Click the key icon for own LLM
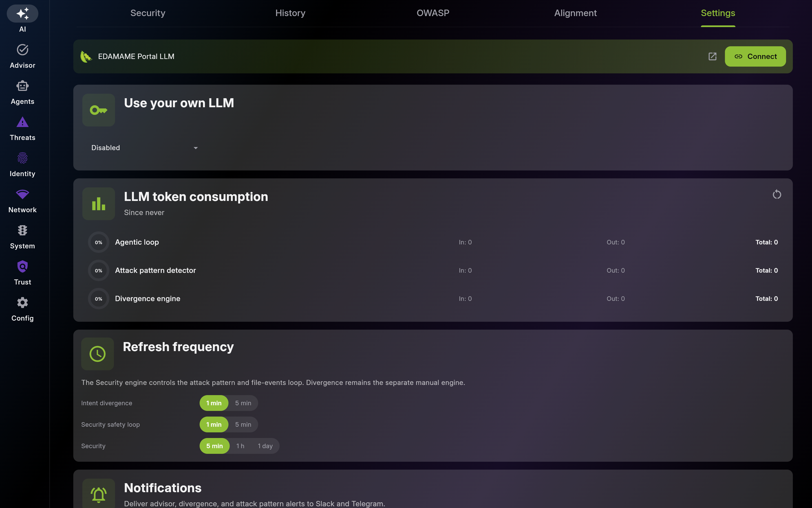The height and width of the screenshot is (508, 812). tap(99, 110)
